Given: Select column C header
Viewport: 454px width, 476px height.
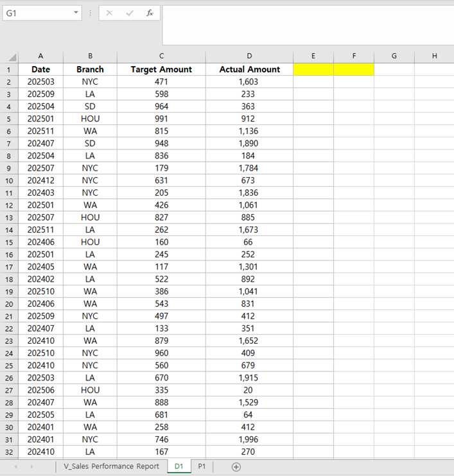Looking at the screenshot, I should tap(161, 56).
